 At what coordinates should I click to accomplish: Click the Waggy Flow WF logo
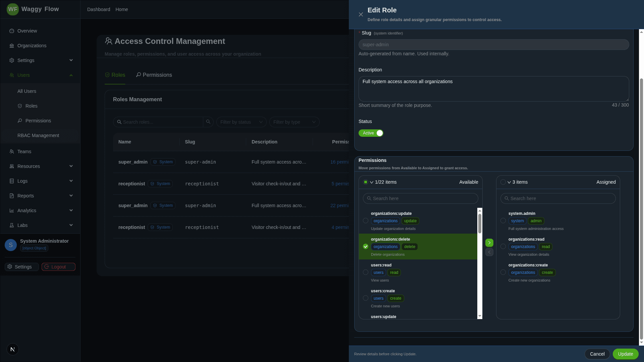(x=13, y=9)
